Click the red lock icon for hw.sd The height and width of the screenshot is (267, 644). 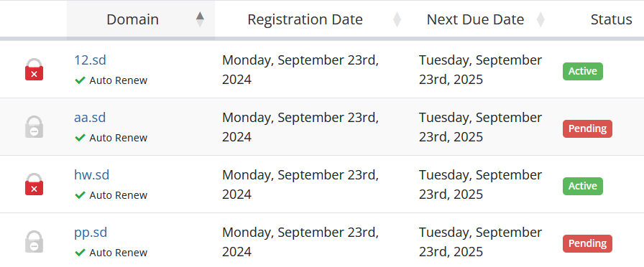pyautogui.click(x=34, y=184)
